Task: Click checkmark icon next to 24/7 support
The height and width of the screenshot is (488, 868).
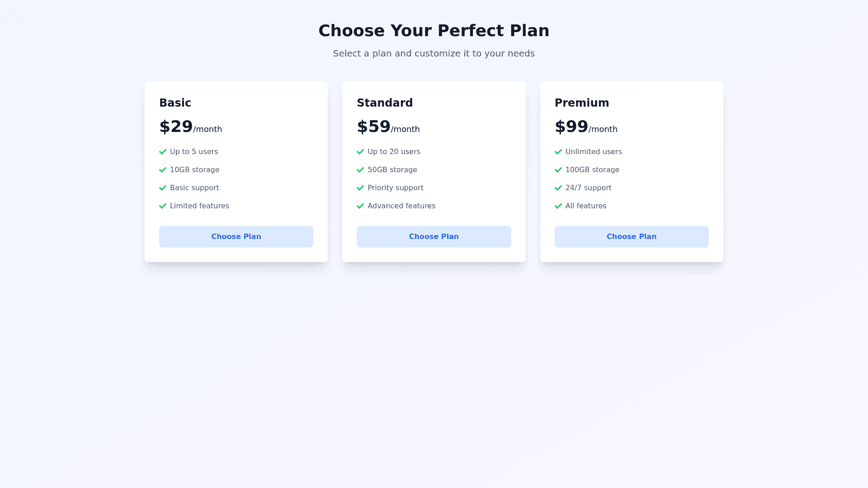Action: 558,188
